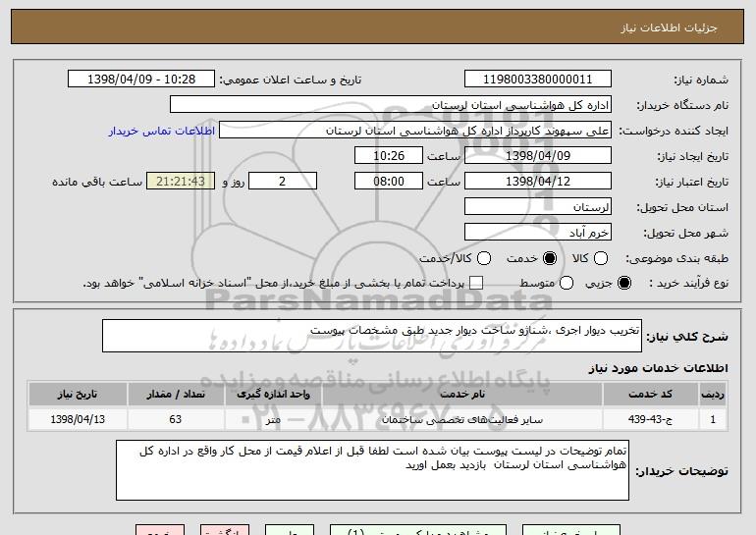This screenshot has height=535, width=756.
Task: Click the بازگشت (back) button
Action: [x=225, y=530]
